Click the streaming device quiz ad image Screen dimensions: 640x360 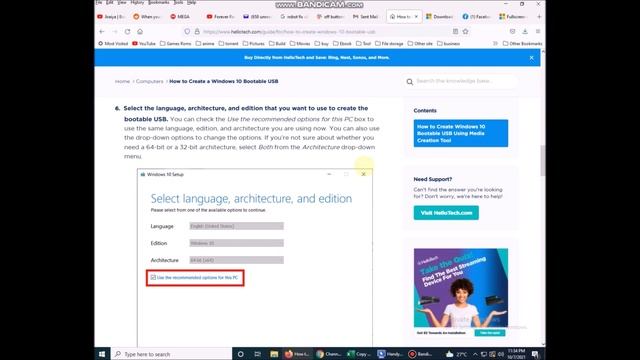pyautogui.click(x=461, y=288)
